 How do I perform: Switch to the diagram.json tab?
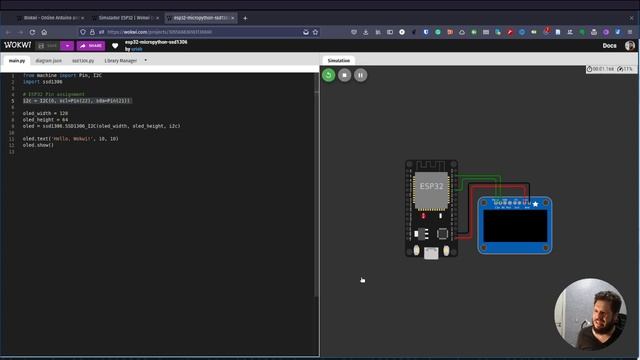[48, 61]
